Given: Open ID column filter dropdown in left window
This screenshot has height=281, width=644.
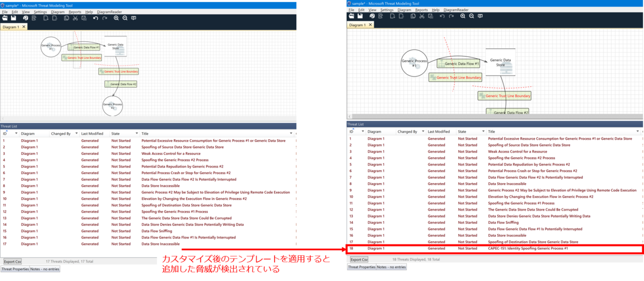Looking at the screenshot, I should click(x=16, y=133).
